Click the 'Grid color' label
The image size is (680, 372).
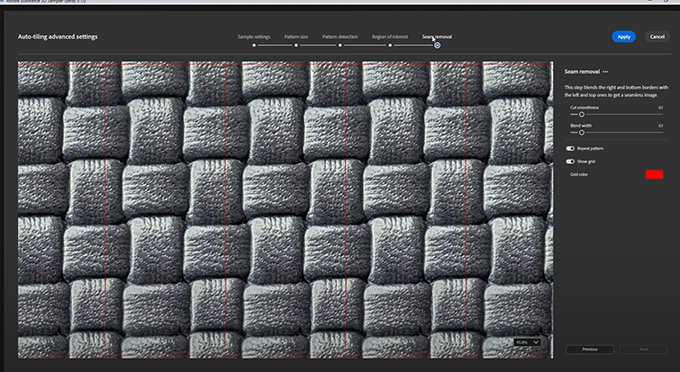click(x=579, y=174)
